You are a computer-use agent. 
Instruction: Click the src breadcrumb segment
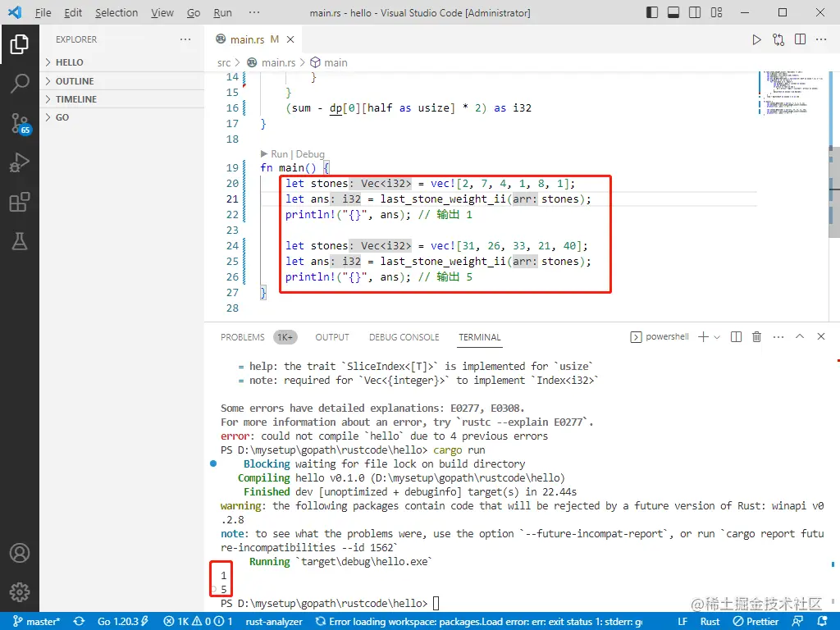point(224,62)
